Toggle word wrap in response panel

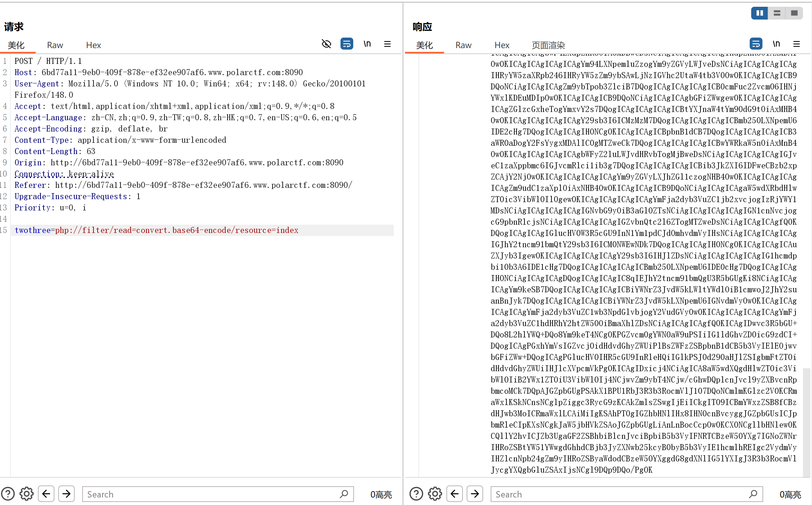click(756, 44)
